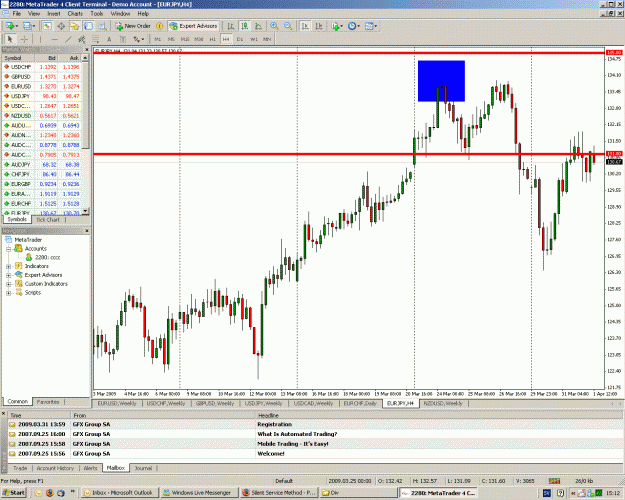Set timeframe to M15
This screenshot has height=500, width=625.
coord(185,39)
